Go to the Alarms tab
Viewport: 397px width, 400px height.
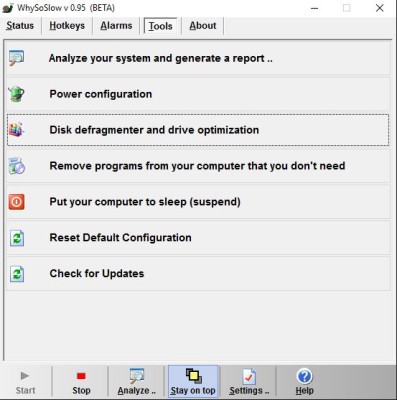116,26
